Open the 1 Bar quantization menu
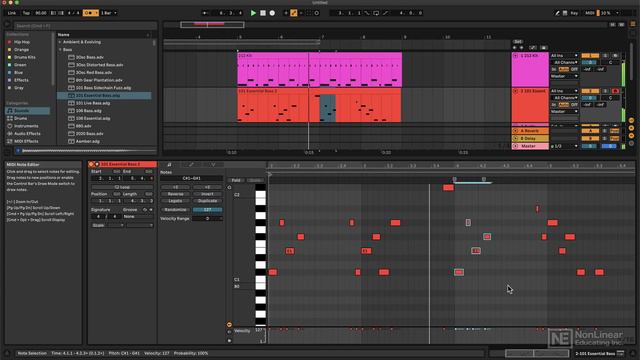The width and height of the screenshot is (640, 360). pyautogui.click(x=109, y=13)
